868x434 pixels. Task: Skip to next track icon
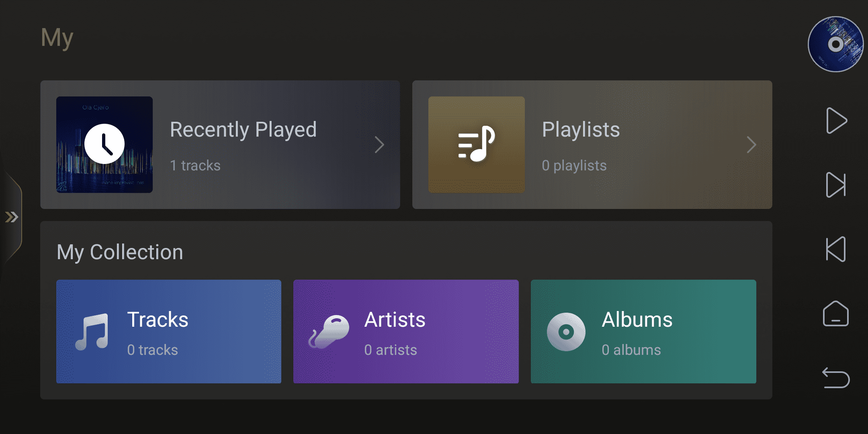[x=836, y=185]
